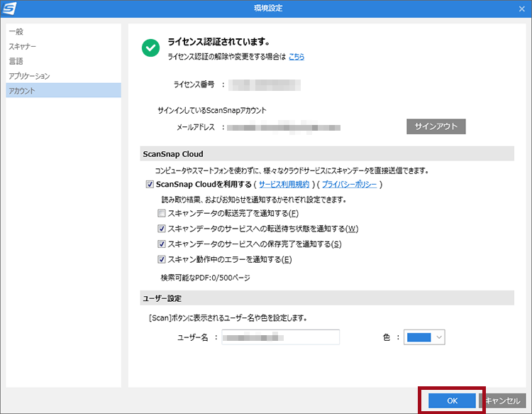
Task: Select the アプリケーション settings section
Action: 63,76
